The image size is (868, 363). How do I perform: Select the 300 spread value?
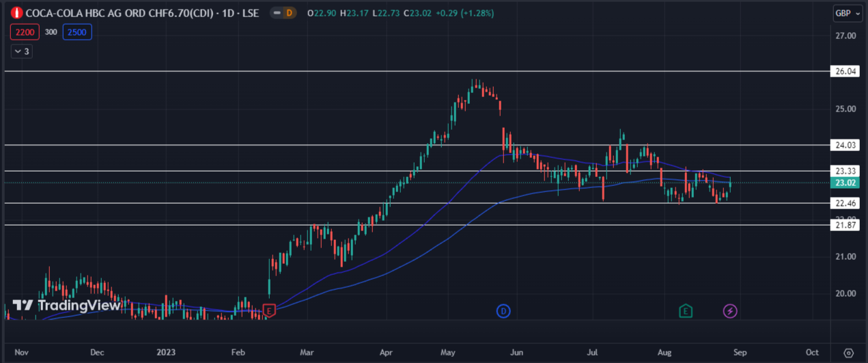pos(51,31)
